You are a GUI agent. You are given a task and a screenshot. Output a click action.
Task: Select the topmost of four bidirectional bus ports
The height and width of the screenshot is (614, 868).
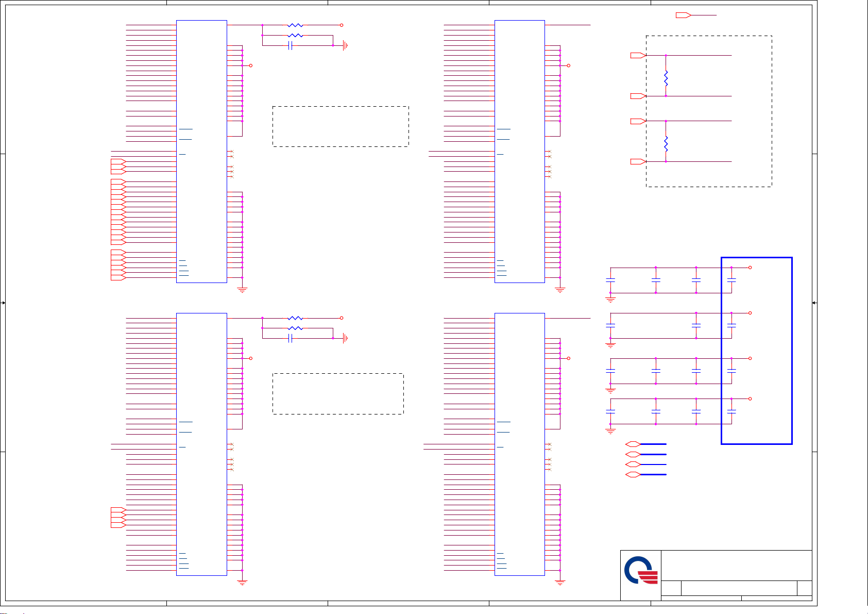coord(633,444)
